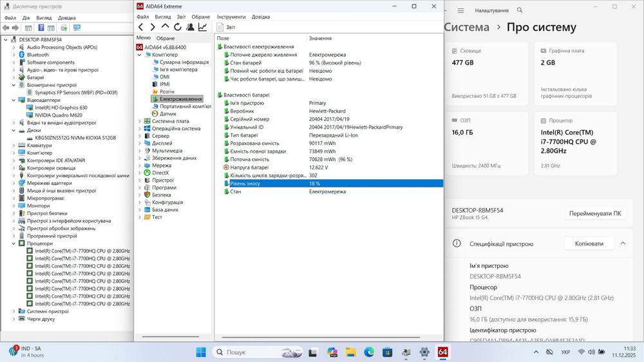The image size is (644, 362).
Task: Open AIDA64 Інструменти menu
Action: (x=231, y=17)
